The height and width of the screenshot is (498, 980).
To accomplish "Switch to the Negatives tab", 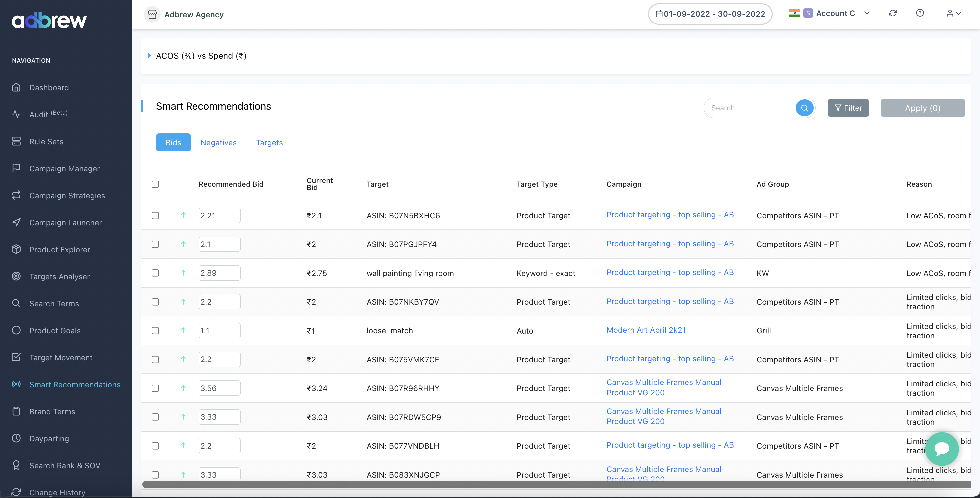I will coord(218,142).
